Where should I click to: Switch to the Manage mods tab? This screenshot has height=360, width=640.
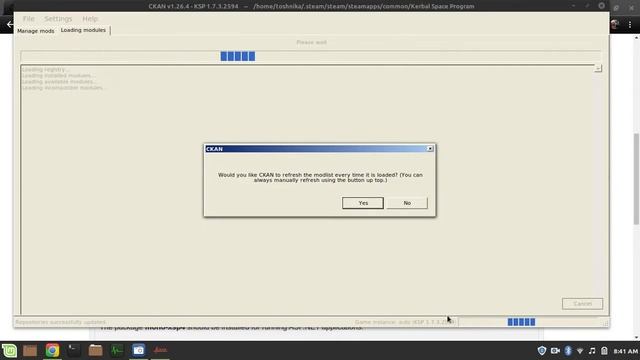[36, 31]
